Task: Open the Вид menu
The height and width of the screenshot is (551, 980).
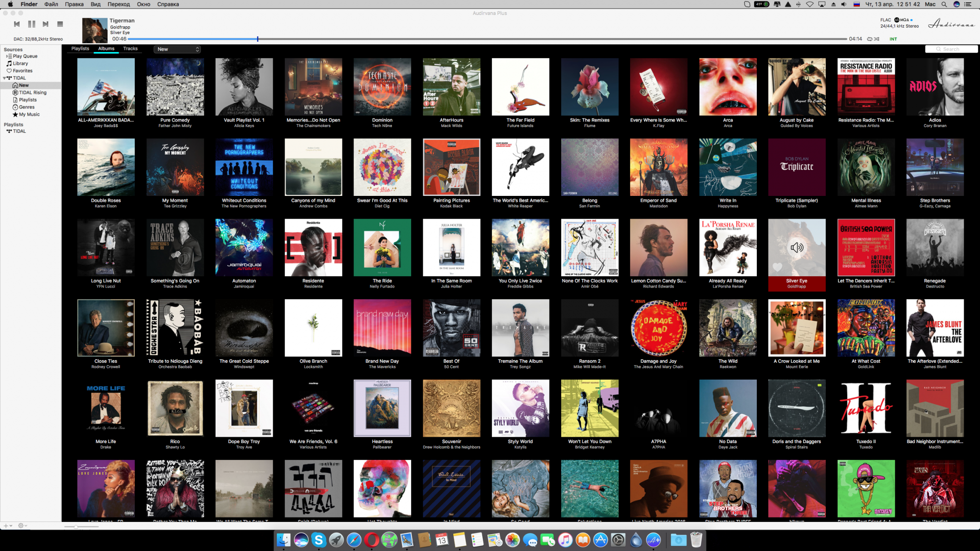Action: 95,4
